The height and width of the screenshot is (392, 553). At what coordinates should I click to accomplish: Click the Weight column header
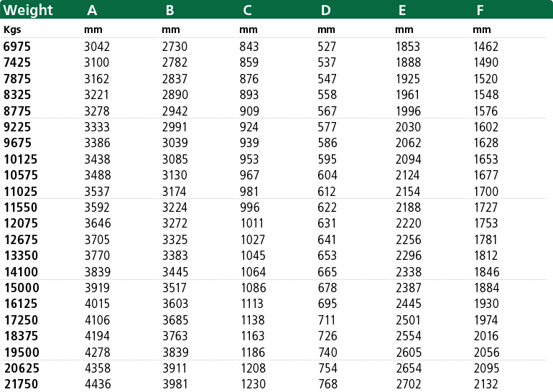28,10
